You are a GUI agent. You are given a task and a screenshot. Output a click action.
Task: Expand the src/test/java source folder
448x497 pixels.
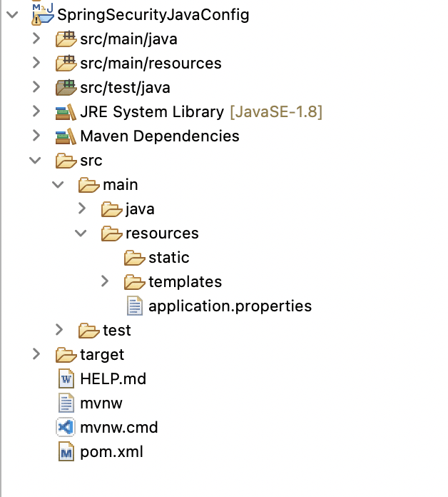pos(36,87)
